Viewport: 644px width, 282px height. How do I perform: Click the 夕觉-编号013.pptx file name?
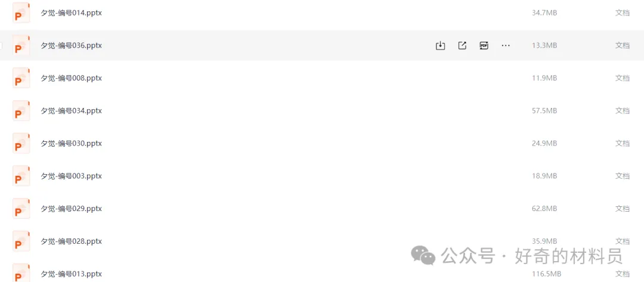point(71,274)
